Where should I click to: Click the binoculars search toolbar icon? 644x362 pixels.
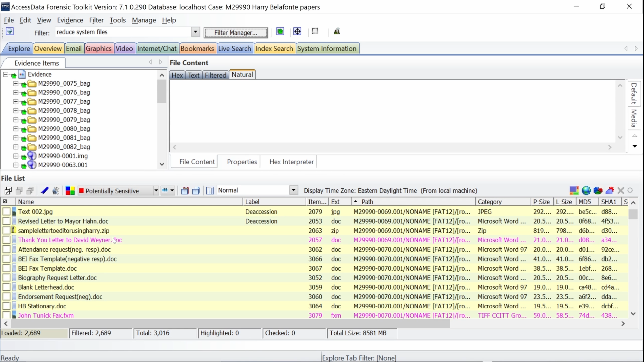(337, 31)
